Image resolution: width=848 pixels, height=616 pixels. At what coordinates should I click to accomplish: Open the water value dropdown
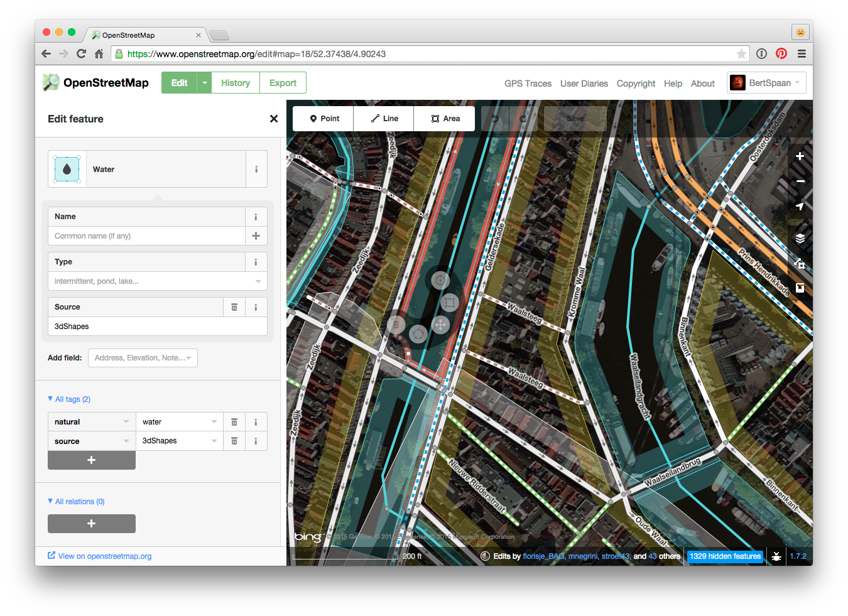[x=214, y=422]
